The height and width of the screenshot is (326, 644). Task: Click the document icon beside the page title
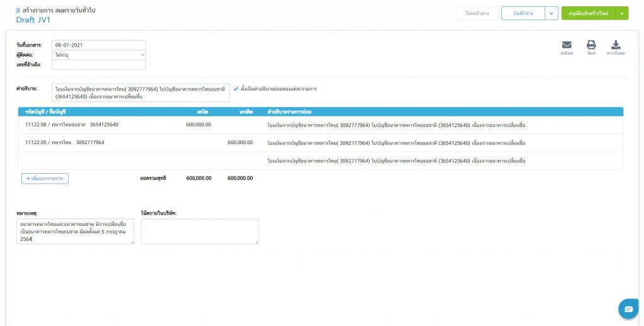[18, 11]
